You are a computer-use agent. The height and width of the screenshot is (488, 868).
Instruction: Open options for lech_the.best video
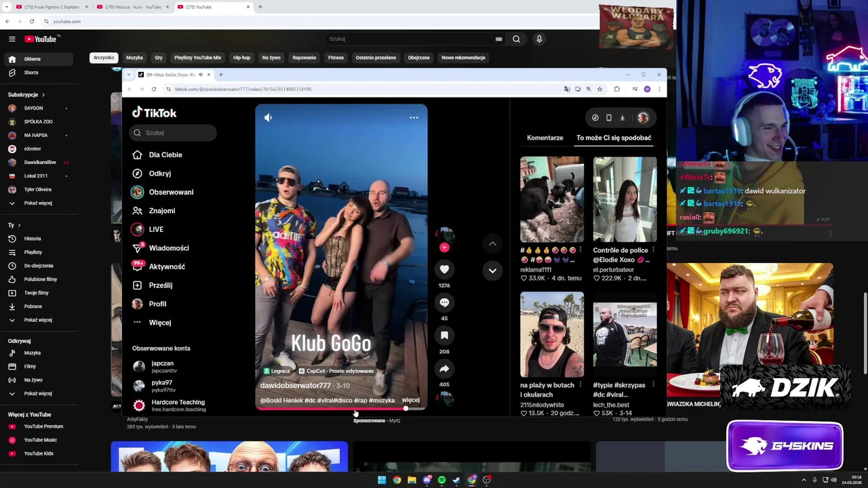[653, 385]
